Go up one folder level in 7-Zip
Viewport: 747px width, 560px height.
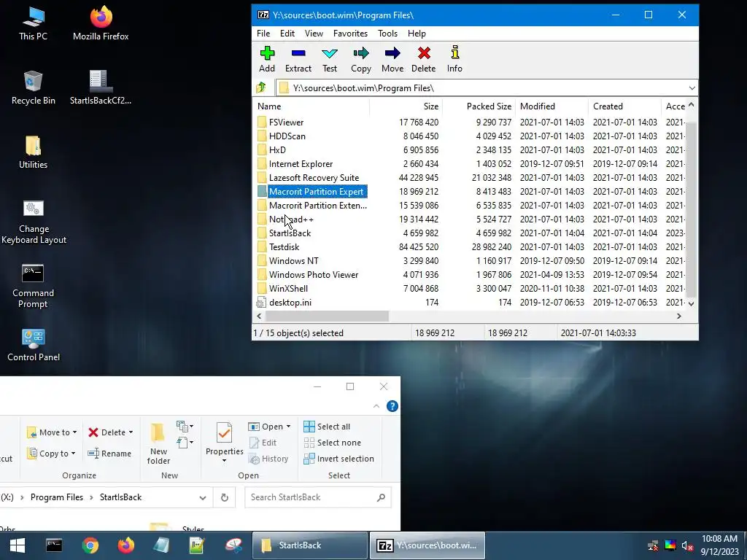[261, 87]
